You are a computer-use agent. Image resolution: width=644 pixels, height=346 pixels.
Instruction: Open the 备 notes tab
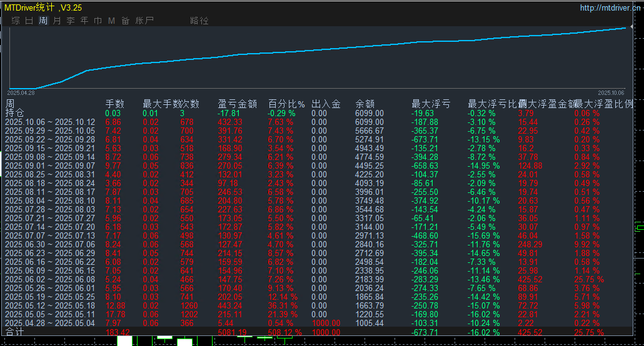pos(126,21)
